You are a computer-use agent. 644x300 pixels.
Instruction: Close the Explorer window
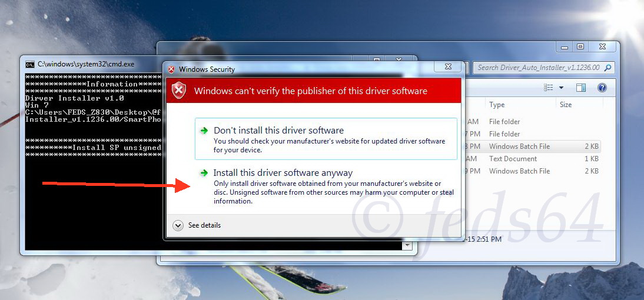(603, 47)
